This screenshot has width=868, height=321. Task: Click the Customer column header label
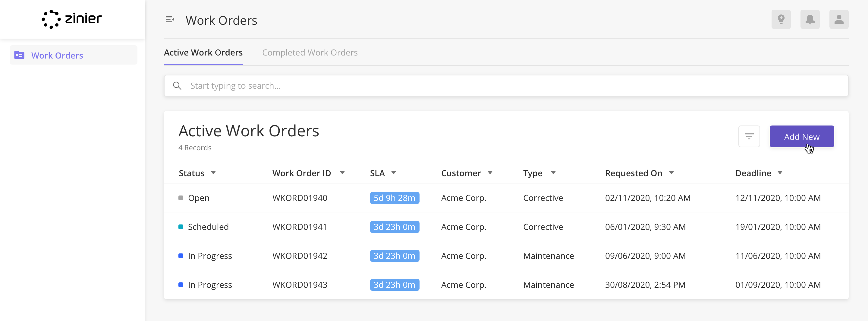point(461,173)
